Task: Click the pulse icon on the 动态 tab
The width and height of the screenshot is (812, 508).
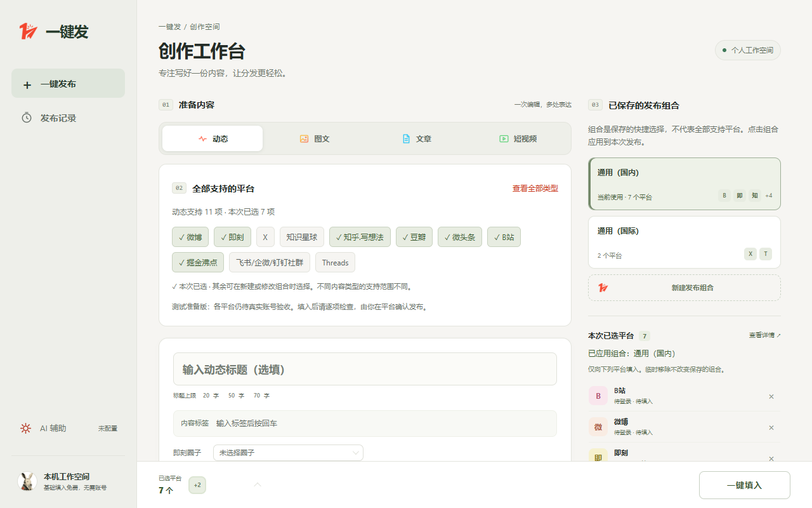Action: pos(202,138)
